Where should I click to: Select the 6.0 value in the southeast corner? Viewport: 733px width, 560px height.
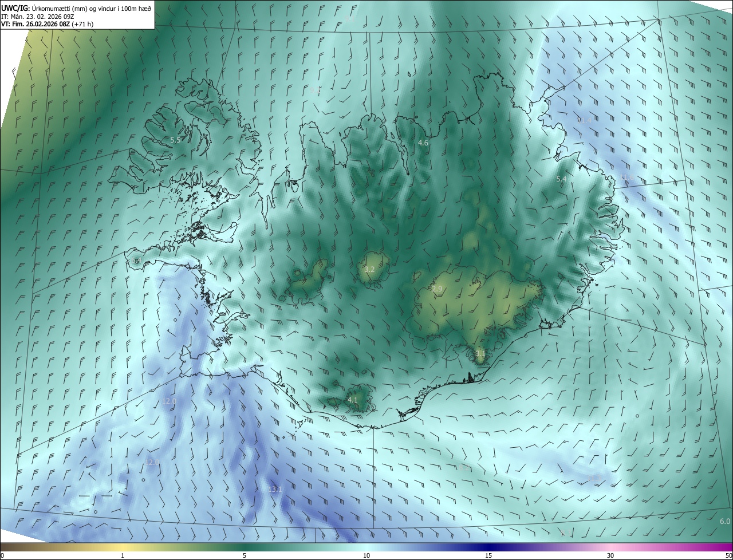[724, 521]
